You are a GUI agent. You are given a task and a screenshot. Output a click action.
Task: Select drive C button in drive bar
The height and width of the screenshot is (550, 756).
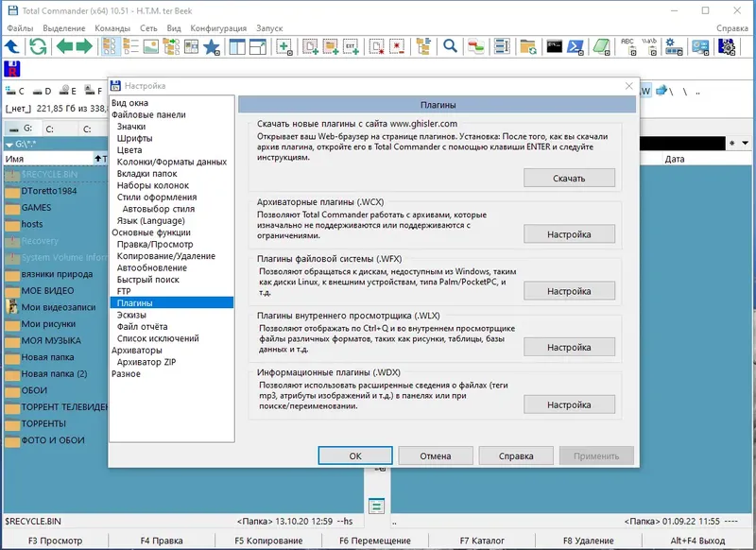point(15,91)
